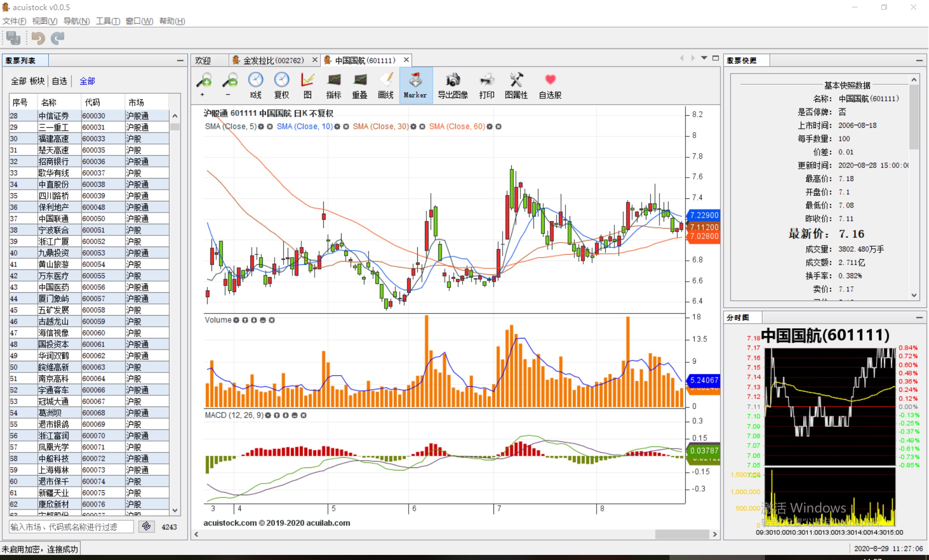Open the tab list dropdown arrow

704,58
